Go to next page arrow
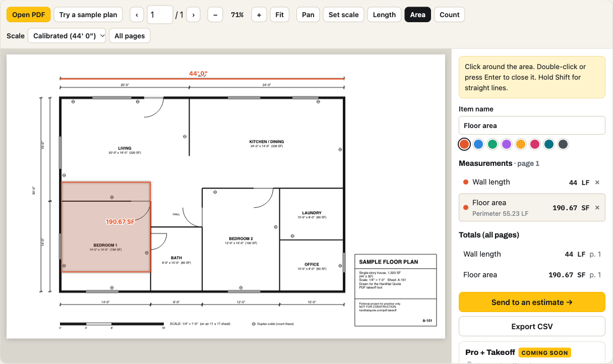This screenshot has width=613, height=364. 194,15
